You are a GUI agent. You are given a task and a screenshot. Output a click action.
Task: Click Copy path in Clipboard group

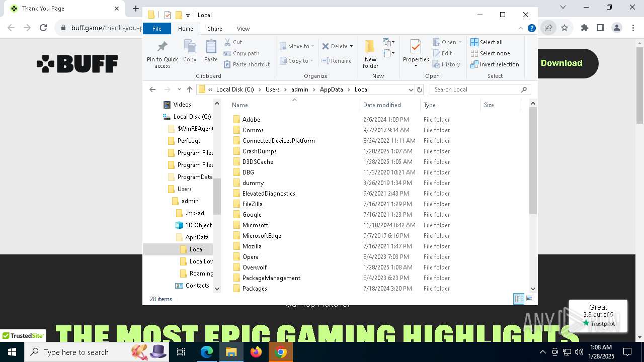tap(242, 53)
